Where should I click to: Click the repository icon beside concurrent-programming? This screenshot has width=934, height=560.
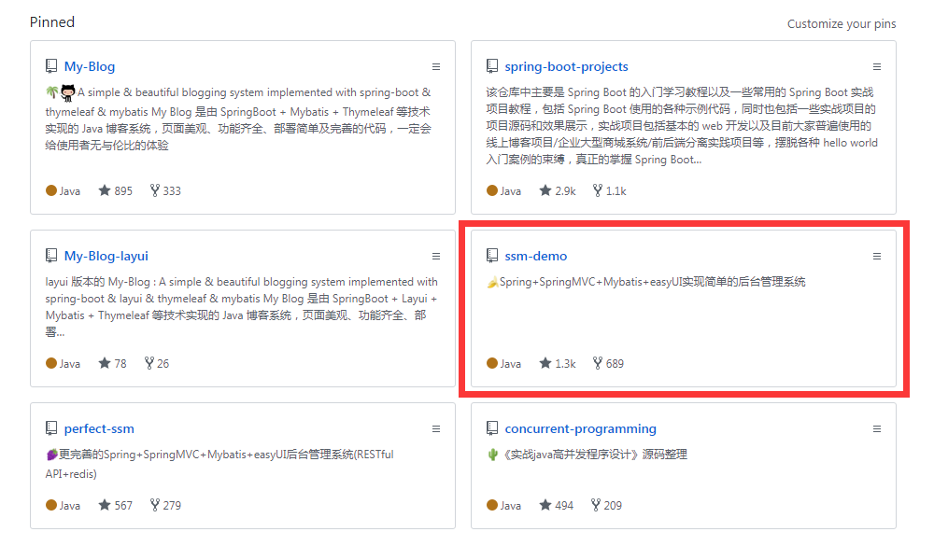[492, 428]
